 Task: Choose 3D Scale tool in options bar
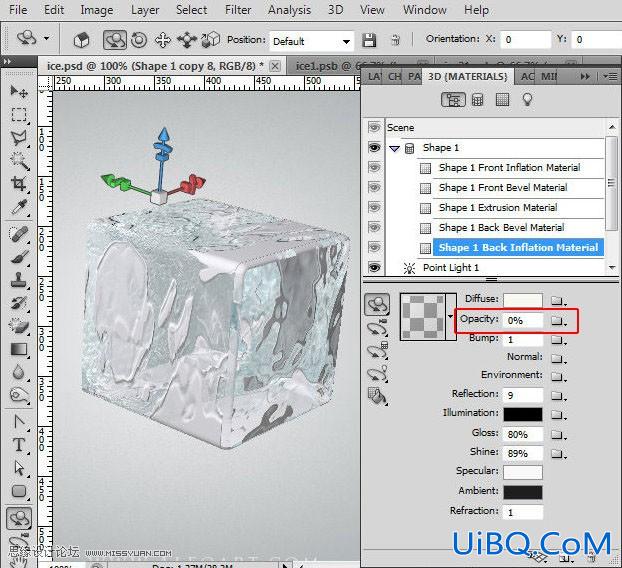click(x=210, y=40)
